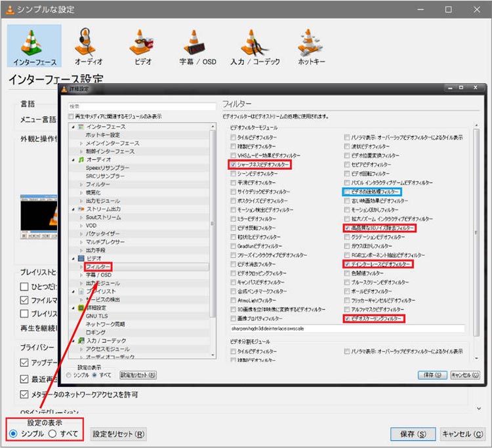
Task: Expand 制御インターフェース tree arrow
Action: pyautogui.click(x=81, y=152)
